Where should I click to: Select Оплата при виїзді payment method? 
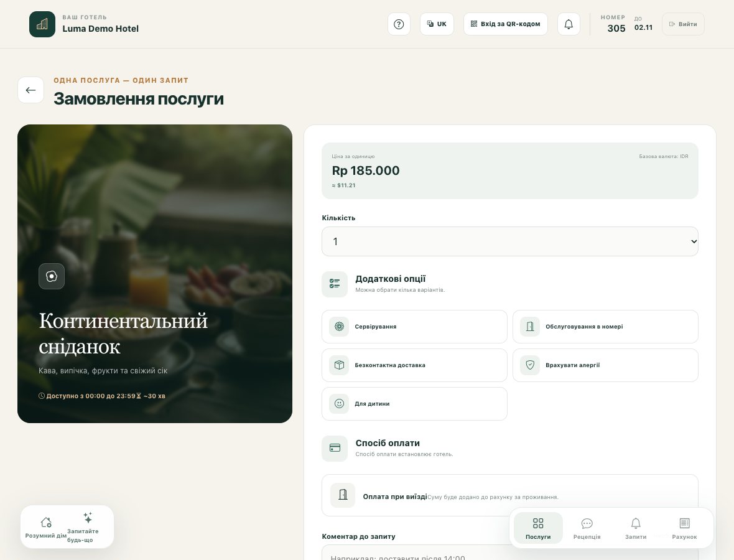(x=510, y=495)
